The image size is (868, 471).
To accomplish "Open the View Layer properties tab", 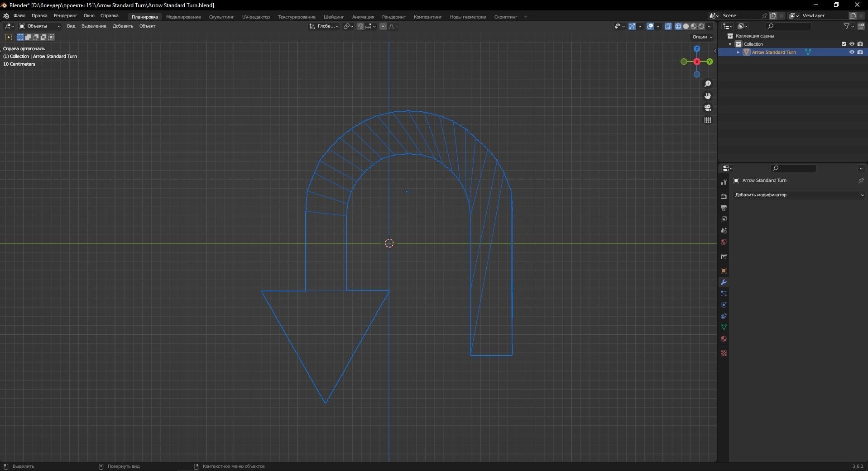I will (x=724, y=219).
